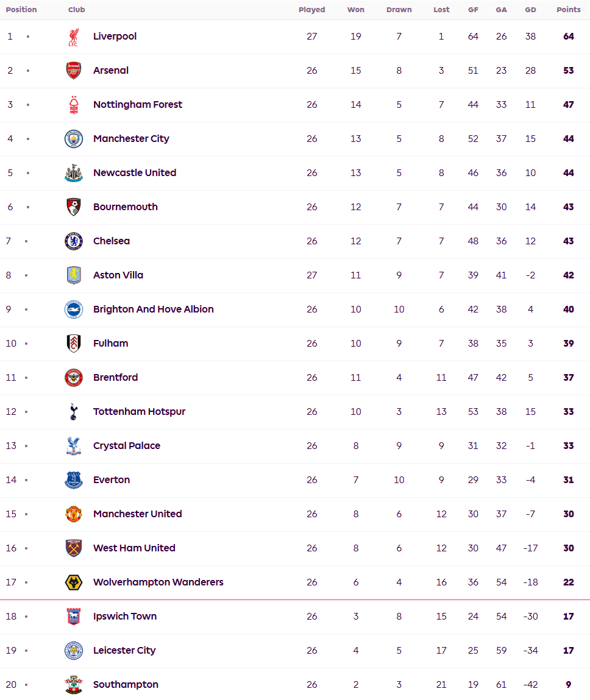Click the Newcastle United crest
Image resolution: width=590 pixels, height=700 pixels.
pos(74,173)
